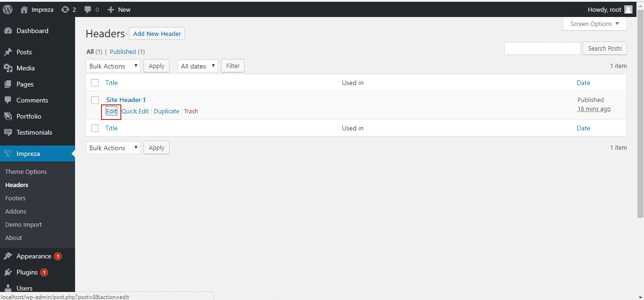Click the Portfolio icon in sidebar
Viewport: 644px width, 300px height.
click(x=8, y=116)
